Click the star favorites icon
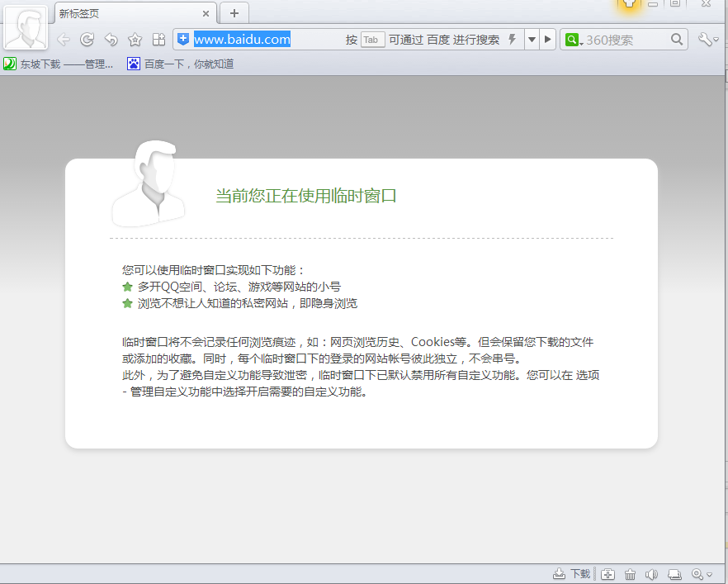Screen dimensions: 728x584 135,40
